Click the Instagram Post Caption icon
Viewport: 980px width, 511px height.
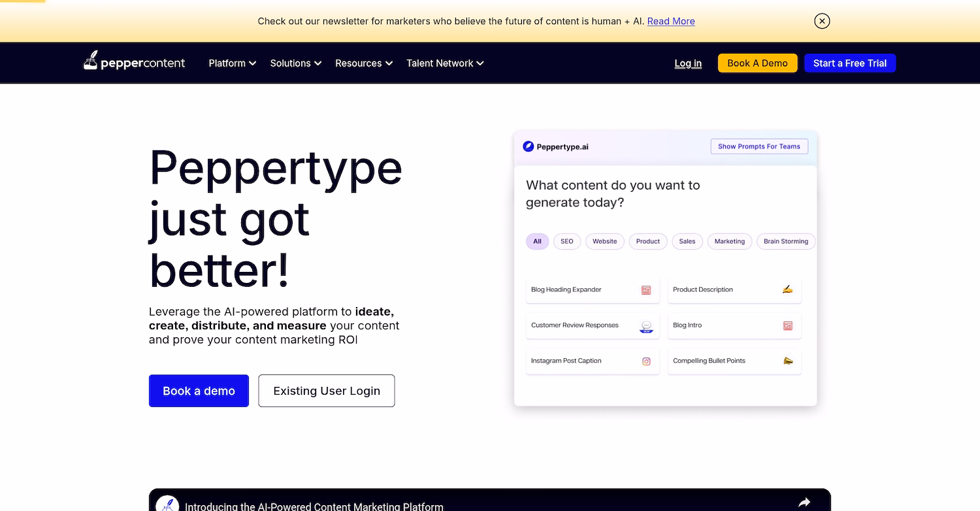tap(646, 361)
